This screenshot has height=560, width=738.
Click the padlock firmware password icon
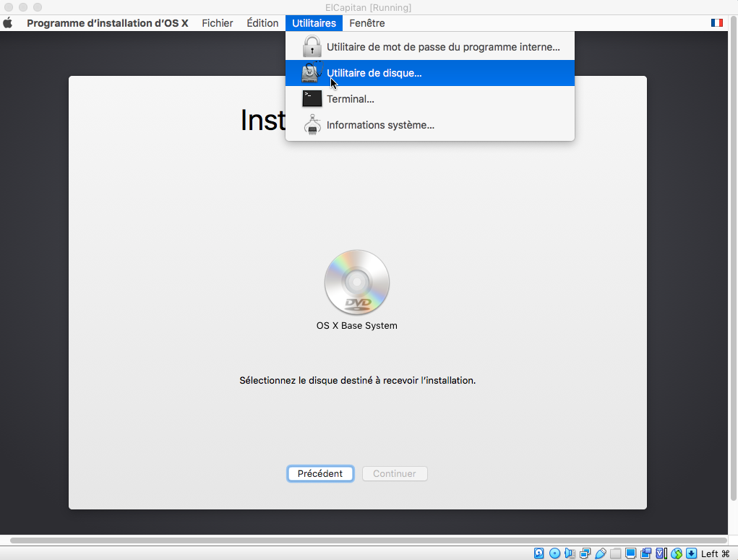pos(312,46)
